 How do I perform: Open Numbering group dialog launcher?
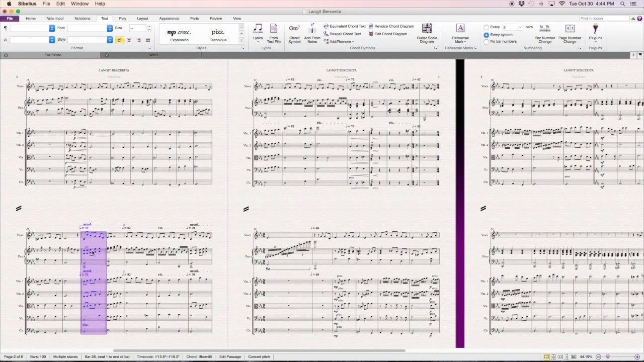tap(580, 48)
